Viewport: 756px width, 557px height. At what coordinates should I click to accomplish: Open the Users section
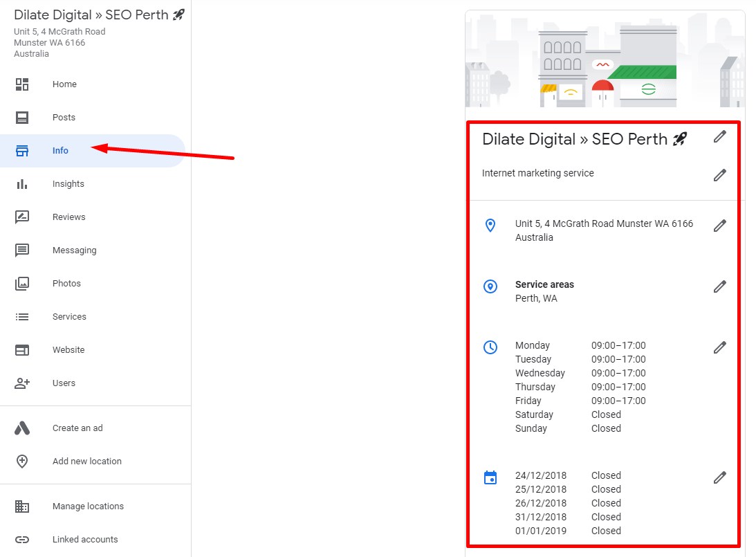pyautogui.click(x=93, y=383)
